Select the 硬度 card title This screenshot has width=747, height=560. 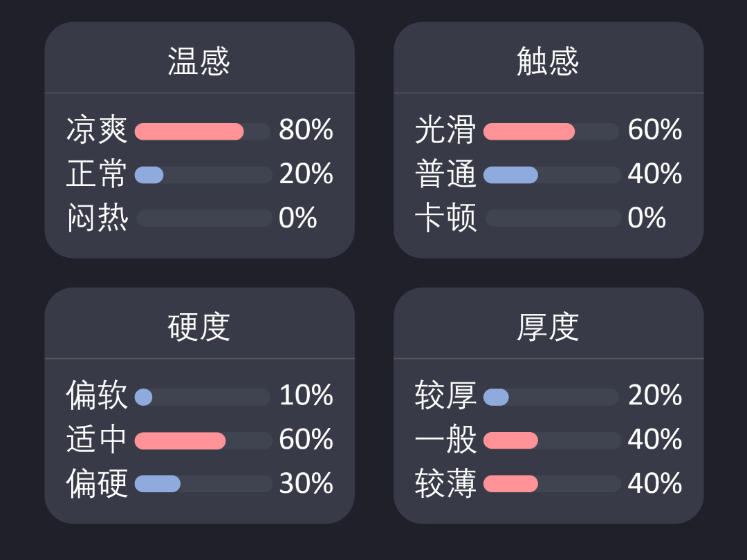[199, 326]
